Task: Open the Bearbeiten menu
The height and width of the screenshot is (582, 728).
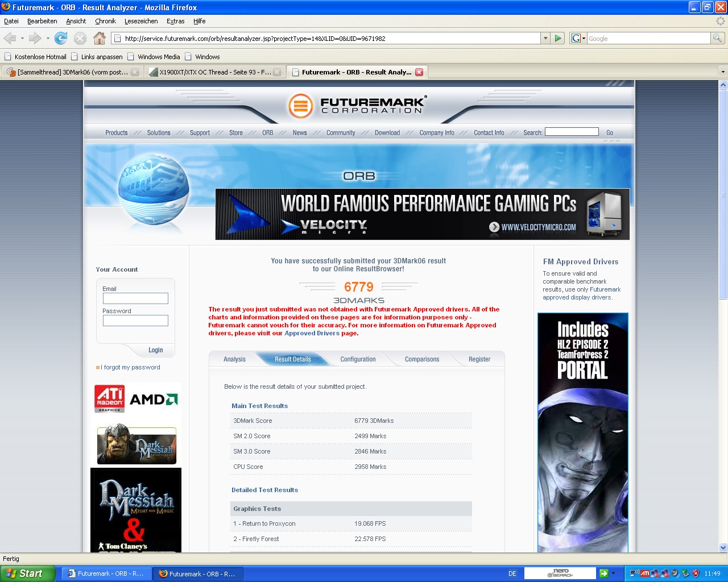Action: pos(42,21)
